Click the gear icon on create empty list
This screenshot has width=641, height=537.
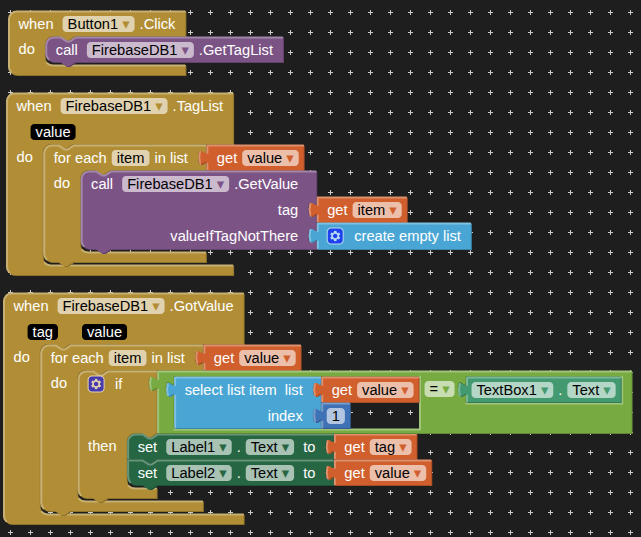coord(335,236)
